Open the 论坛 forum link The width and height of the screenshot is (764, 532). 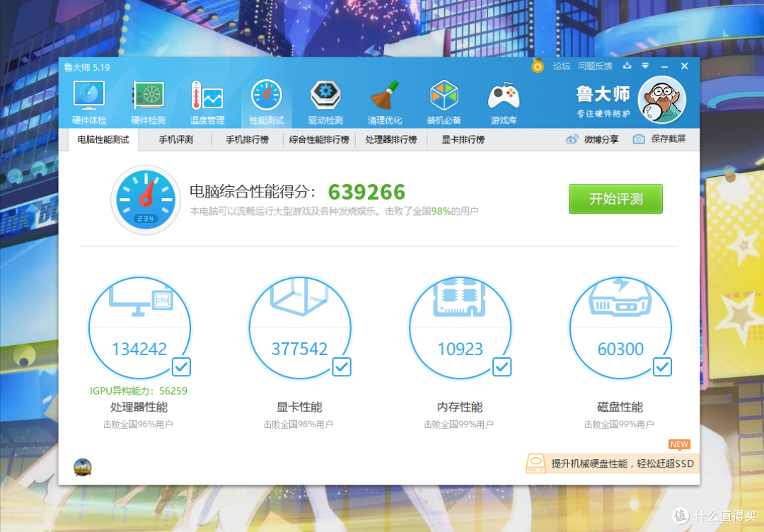coord(561,66)
